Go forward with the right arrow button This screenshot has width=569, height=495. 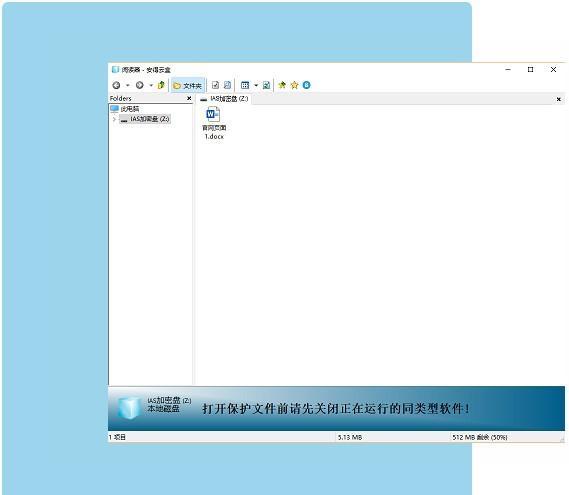[139, 85]
